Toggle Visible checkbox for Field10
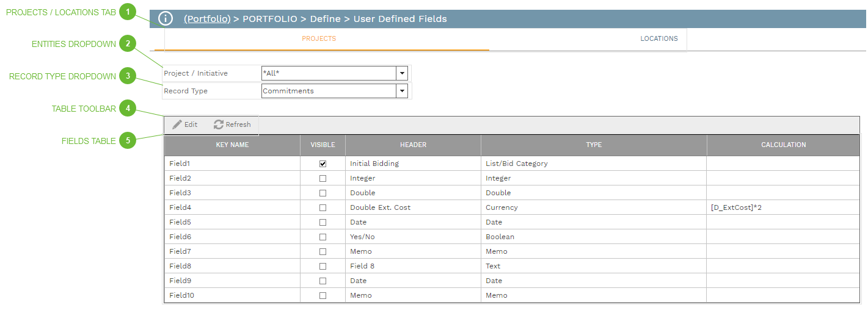Image resolution: width=868 pixels, height=313 pixels. point(323,295)
